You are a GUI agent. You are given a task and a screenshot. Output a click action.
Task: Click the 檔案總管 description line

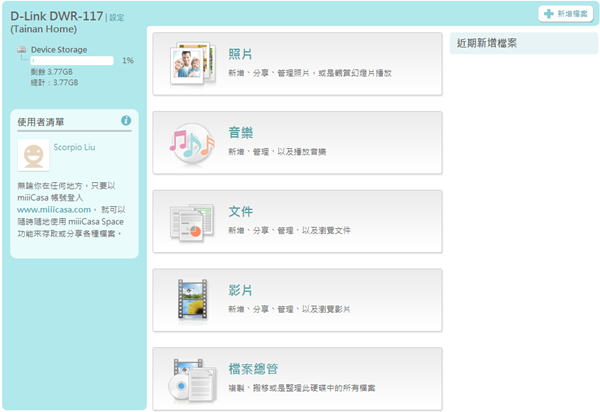[302, 388]
